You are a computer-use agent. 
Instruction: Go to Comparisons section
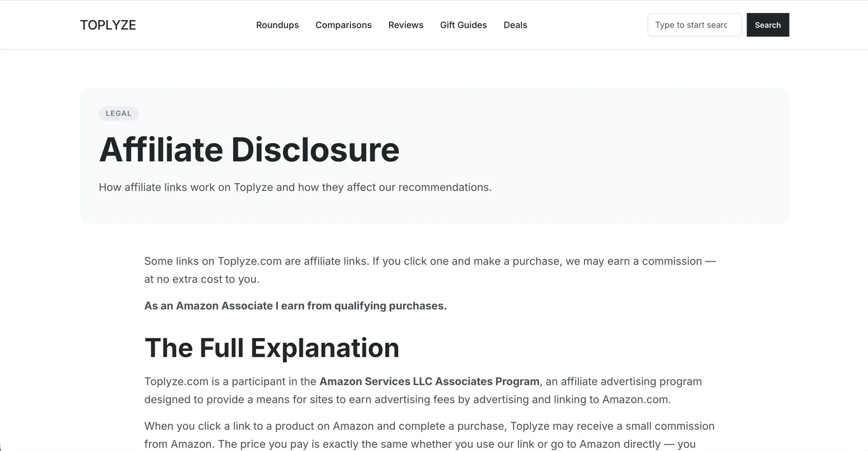pos(343,25)
